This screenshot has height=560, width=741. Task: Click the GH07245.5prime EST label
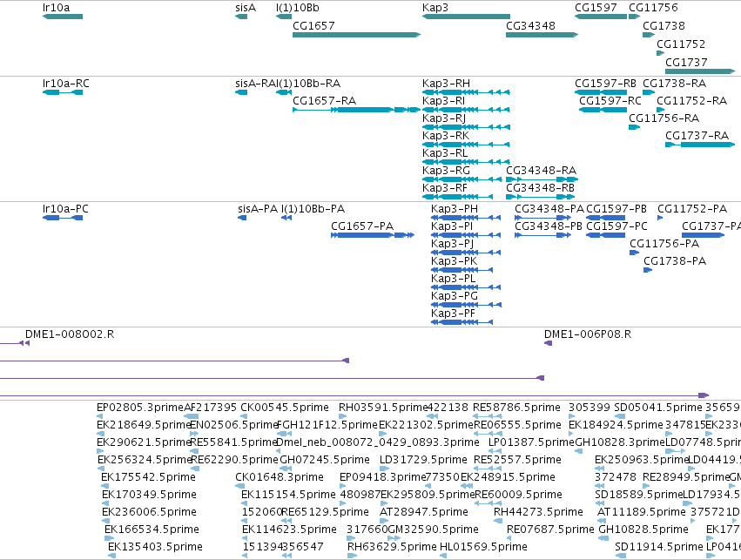click(x=325, y=460)
